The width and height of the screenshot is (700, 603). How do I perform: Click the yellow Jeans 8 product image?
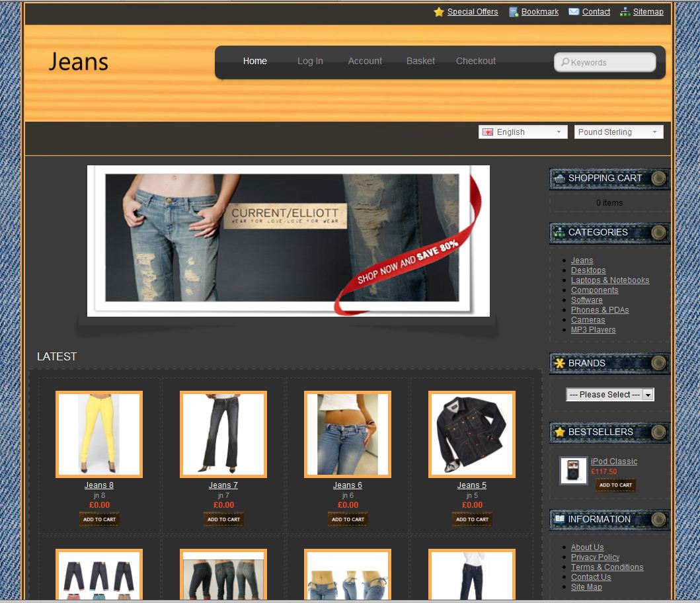point(99,434)
